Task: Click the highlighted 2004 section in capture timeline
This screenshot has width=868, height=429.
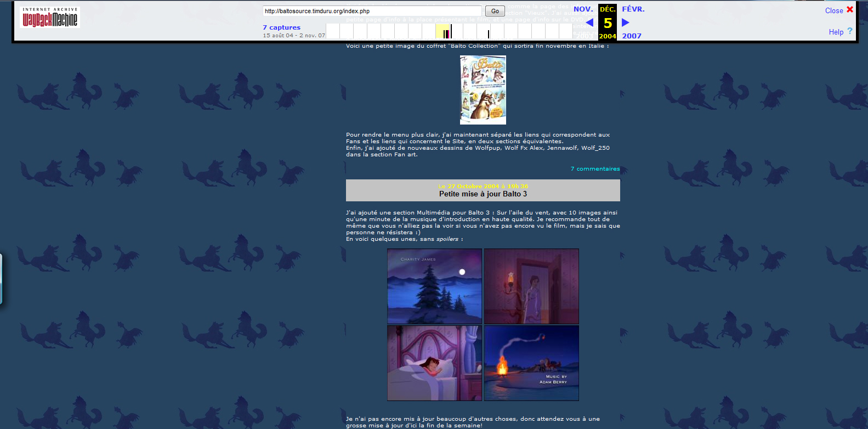Action: 443,31
